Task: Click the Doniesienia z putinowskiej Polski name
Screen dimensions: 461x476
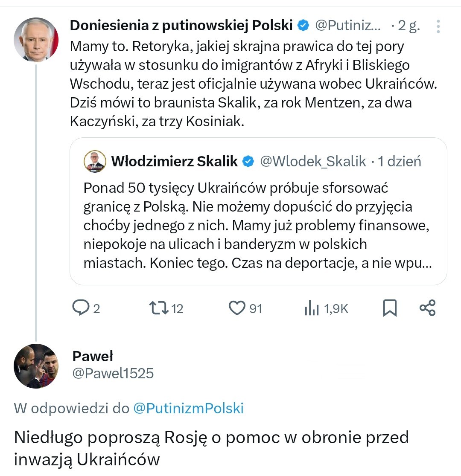Action: pos(181,26)
